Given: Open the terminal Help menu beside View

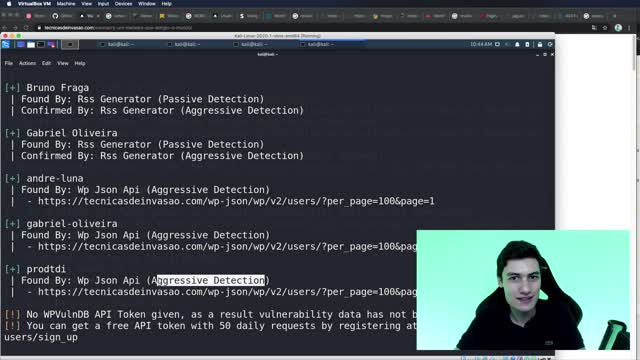Looking at the screenshot, I should 80,63.
